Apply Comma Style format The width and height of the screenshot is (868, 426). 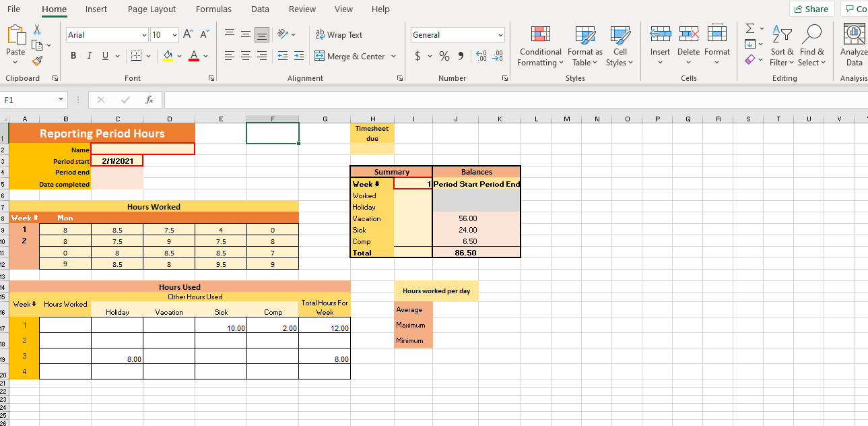click(461, 57)
